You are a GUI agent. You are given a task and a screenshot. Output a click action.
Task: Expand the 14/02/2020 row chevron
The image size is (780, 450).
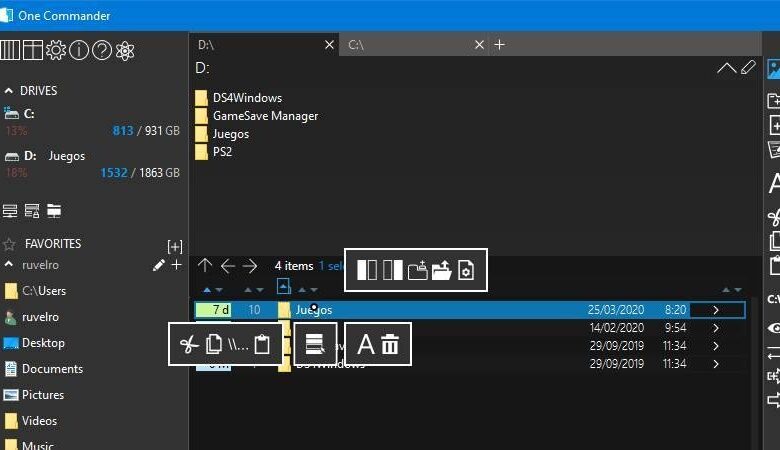pos(716,328)
